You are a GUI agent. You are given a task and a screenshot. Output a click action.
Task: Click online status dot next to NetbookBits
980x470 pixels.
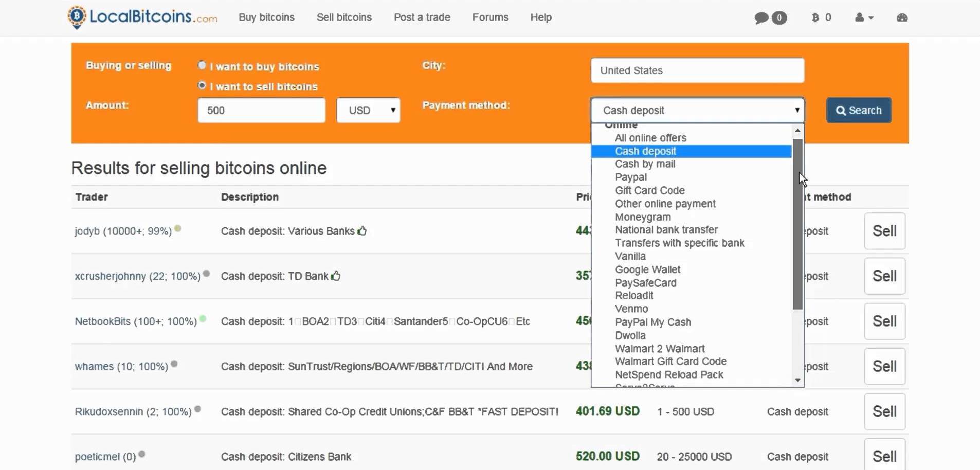[203, 319]
